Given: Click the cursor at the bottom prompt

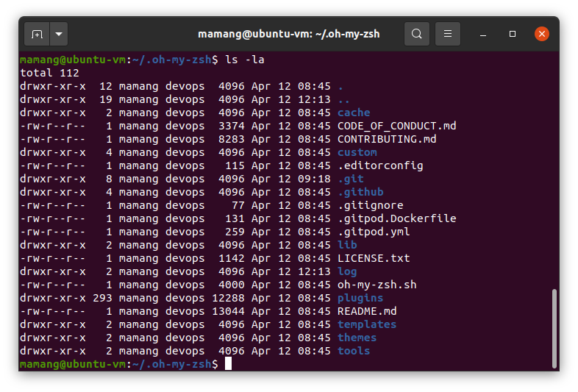Looking at the screenshot, I should (228, 363).
